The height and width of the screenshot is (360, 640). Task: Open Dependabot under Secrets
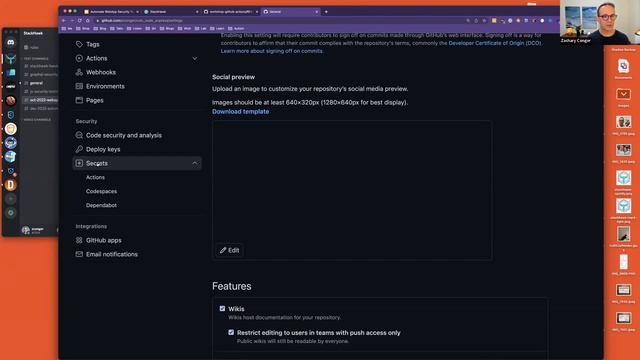click(x=101, y=205)
